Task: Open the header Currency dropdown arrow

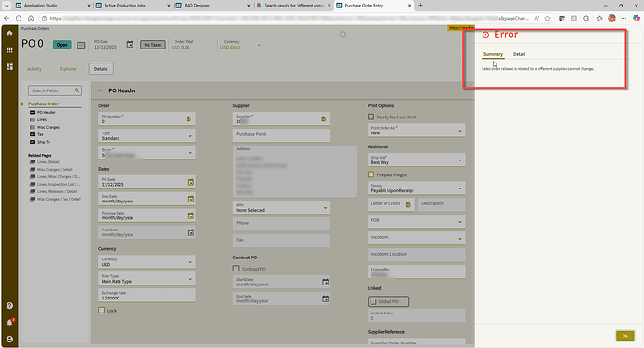Action: click(x=259, y=45)
